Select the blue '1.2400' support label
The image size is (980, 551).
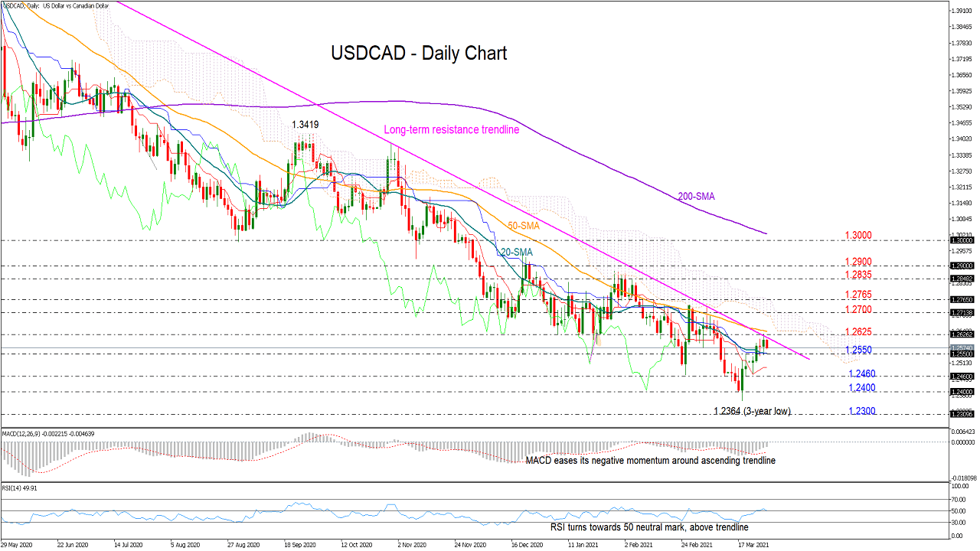tap(861, 388)
